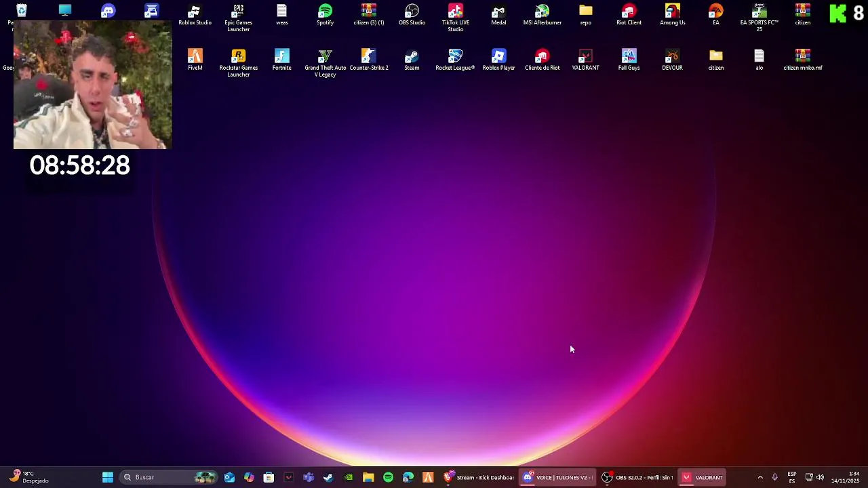868x488 pixels.
Task: Select the alo text file
Action: (x=759, y=60)
